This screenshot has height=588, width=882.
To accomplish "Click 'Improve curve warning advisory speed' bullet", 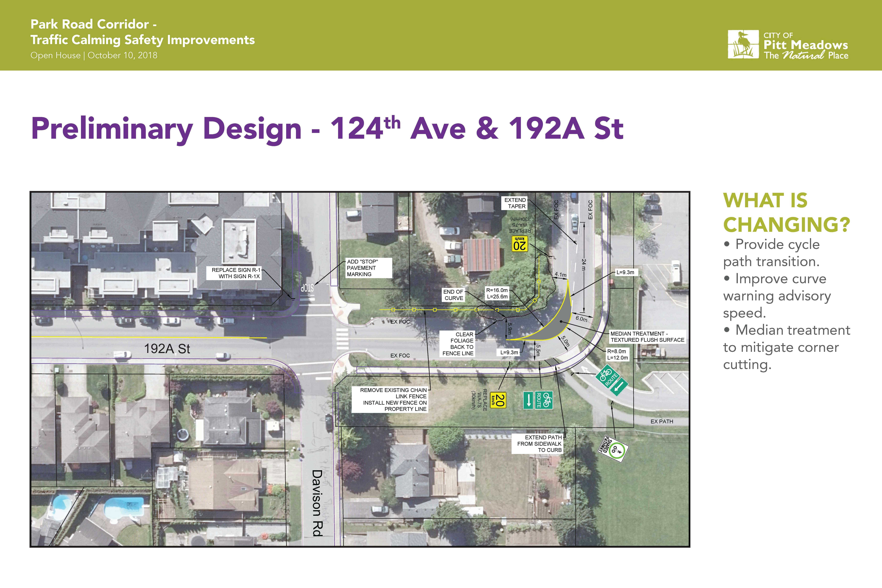I will pyautogui.click(x=777, y=296).
